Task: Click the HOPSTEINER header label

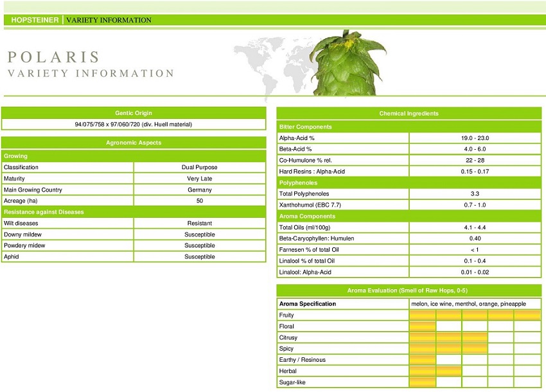Action: [x=35, y=20]
